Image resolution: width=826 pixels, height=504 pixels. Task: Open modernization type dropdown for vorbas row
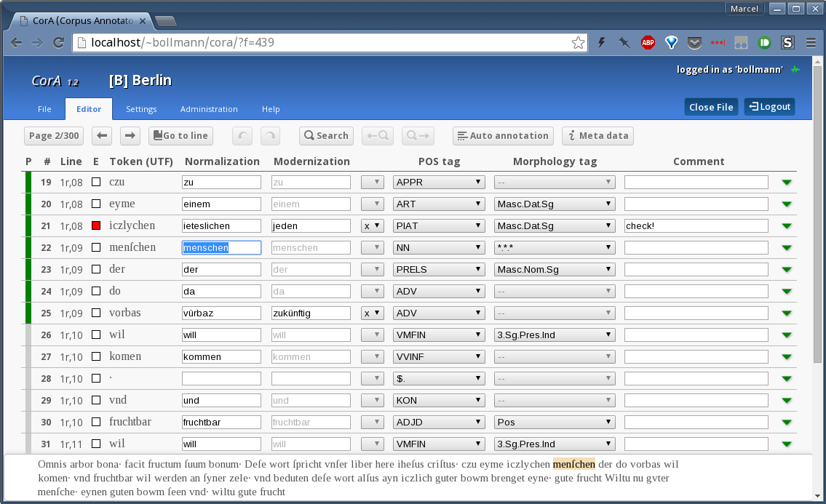tap(372, 313)
